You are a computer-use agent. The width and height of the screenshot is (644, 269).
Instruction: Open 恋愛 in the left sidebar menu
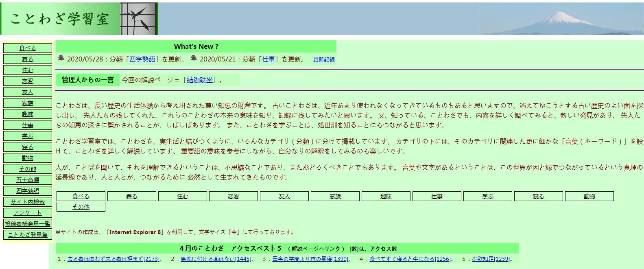coord(28,81)
